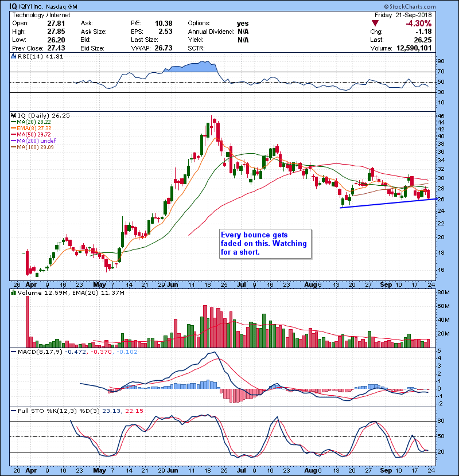The width and height of the screenshot is (459, 476).
Task: Click the VWAP value 26.73
Action: pos(164,48)
